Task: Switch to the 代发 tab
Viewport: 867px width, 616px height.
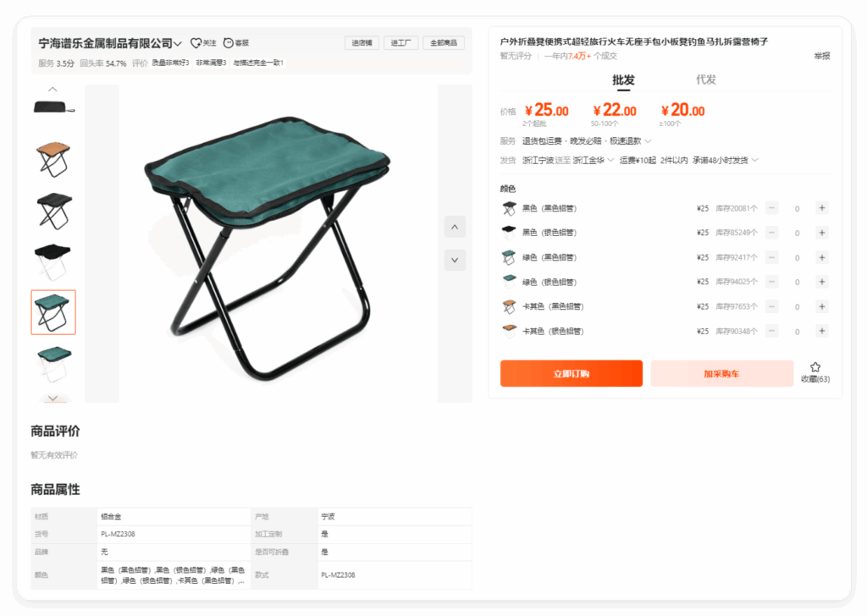Action: click(x=705, y=80)
